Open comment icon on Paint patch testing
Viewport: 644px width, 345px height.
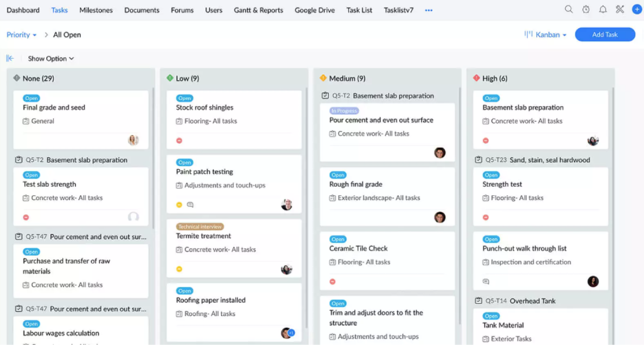tap(190, 205)
